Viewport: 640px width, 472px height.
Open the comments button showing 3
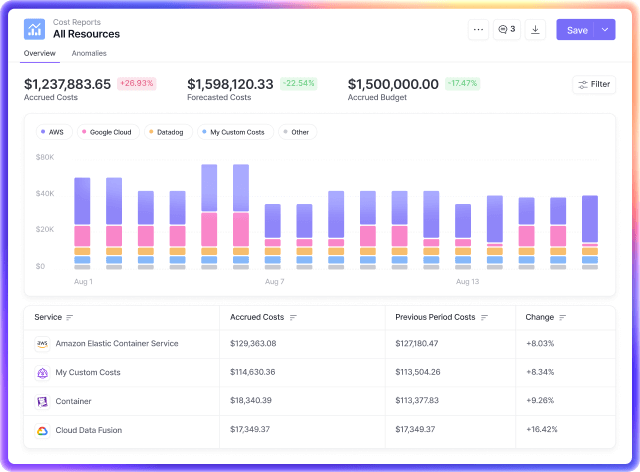coord(507,30)
